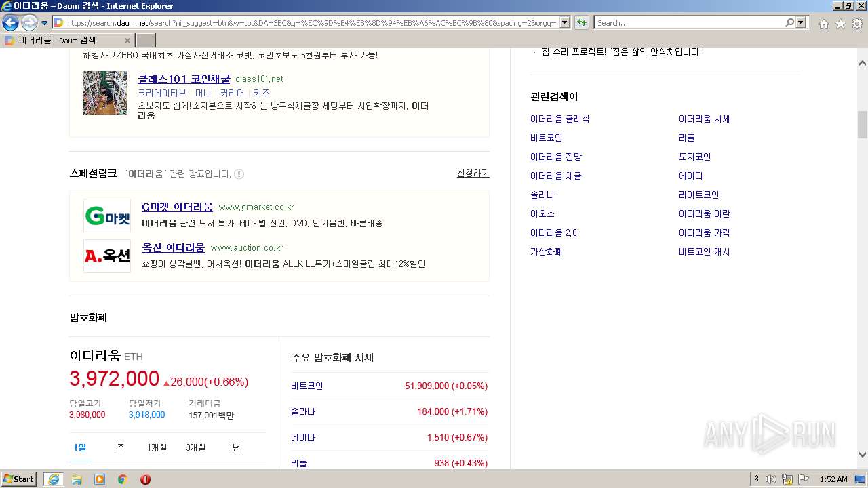Open related search 도지코인
868x488 pixels.
694,157
